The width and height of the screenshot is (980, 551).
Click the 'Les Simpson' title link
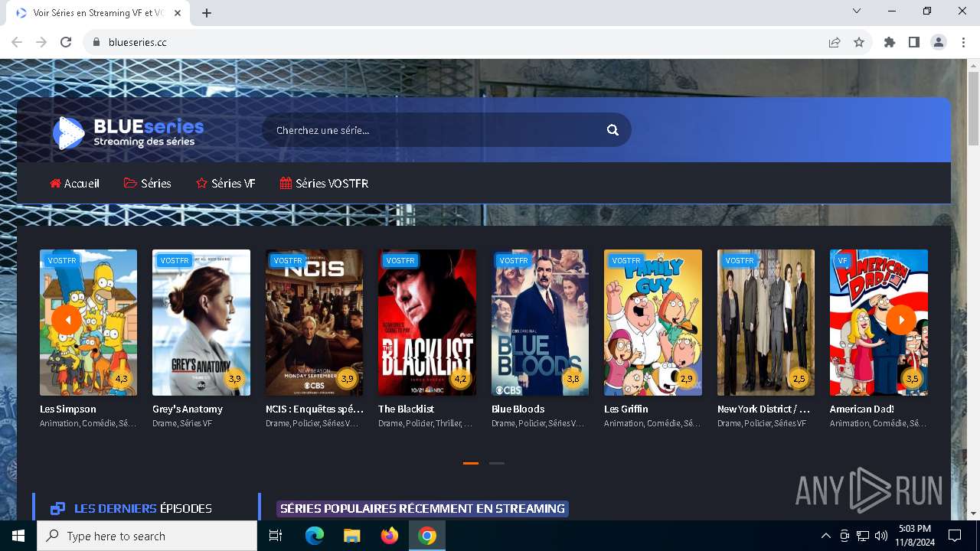pos(68,409)
